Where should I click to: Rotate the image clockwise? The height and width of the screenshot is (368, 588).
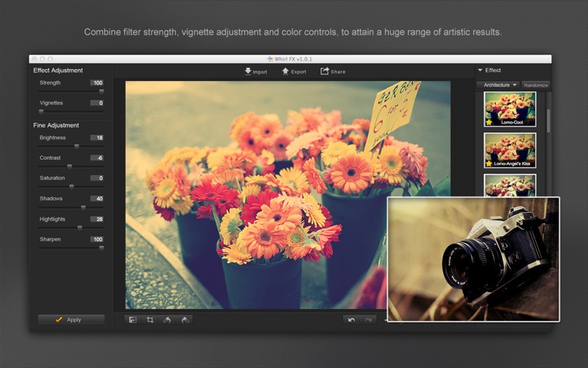point(184,319)
